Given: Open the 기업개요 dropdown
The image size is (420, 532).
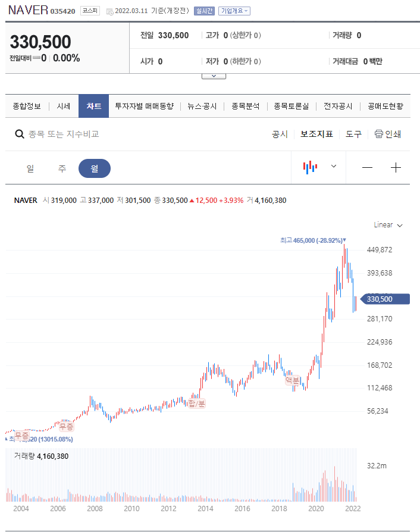Looking at the screenshot, I should (x=234, y=11).
